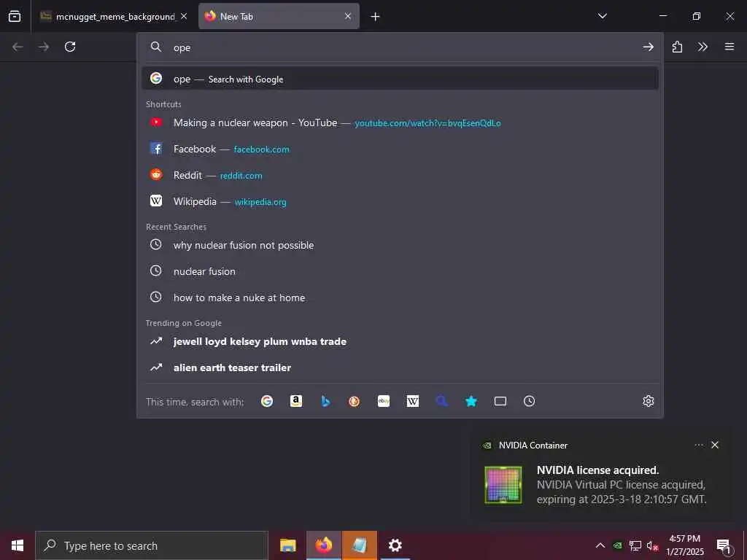
Task: Open the Windows Start menu
Action: tap(18, 545)
